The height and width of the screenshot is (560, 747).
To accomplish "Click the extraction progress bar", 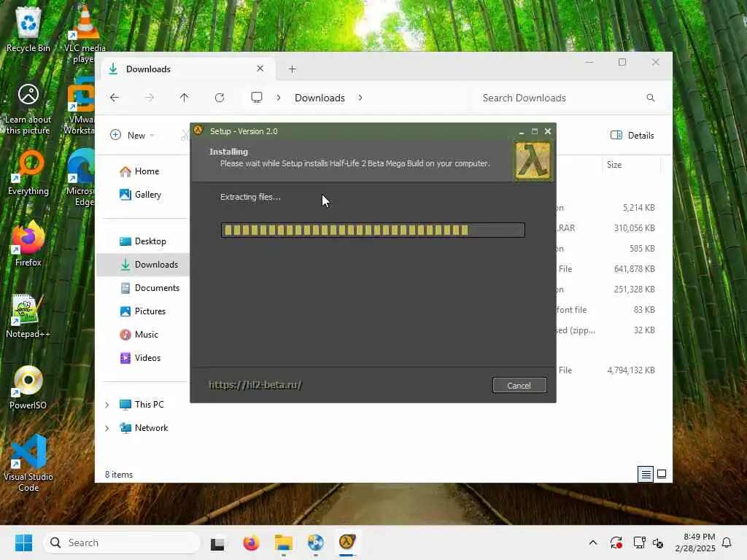I will [x=373, y=230].
